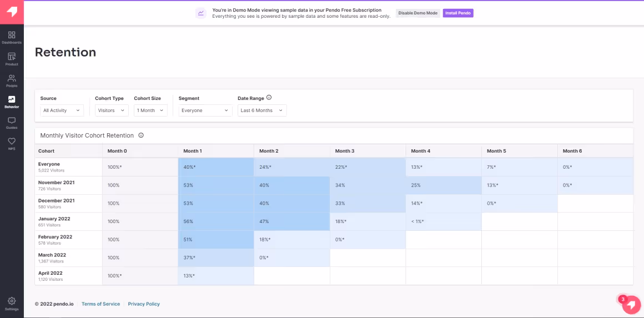The image size is (644, 318).
Task: Open the Guides sidebar icon
Action: 12,120
